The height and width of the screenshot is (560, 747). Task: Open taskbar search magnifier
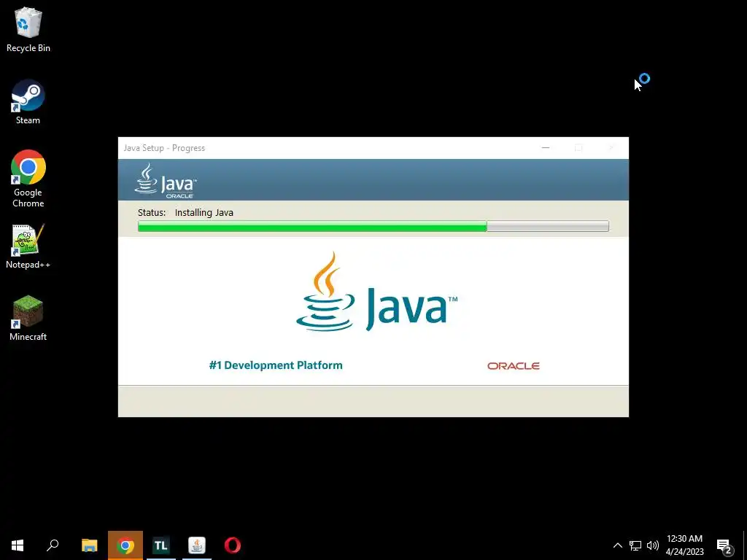[53, 545]
